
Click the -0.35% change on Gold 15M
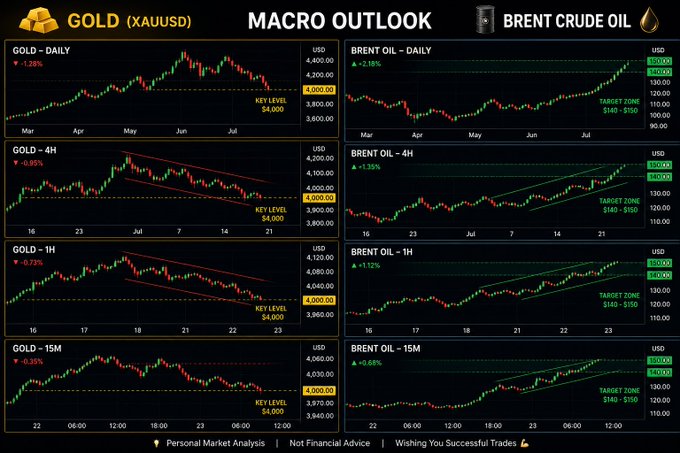click(x=28, y=362)
